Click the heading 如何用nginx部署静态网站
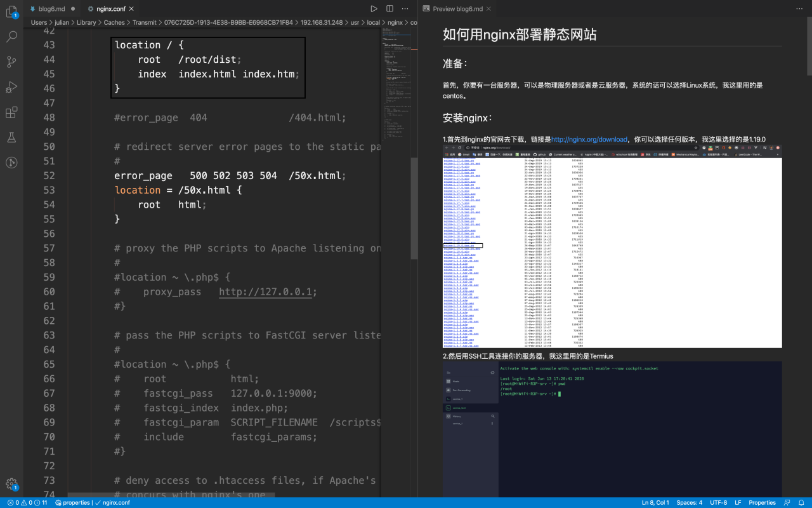812x508 pixels. [x=520, y=34]
